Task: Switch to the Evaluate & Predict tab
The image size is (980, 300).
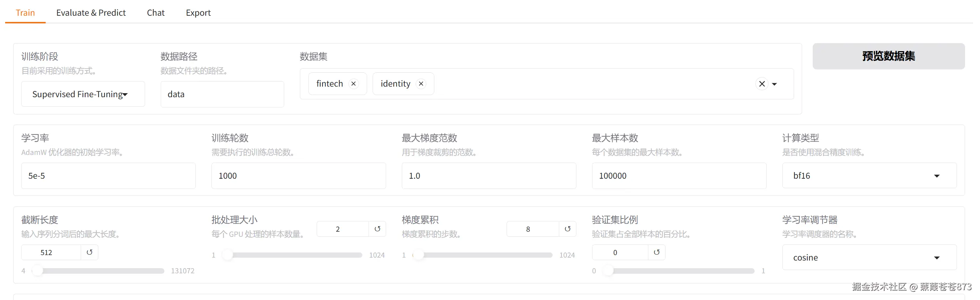Action: (91, 12)
